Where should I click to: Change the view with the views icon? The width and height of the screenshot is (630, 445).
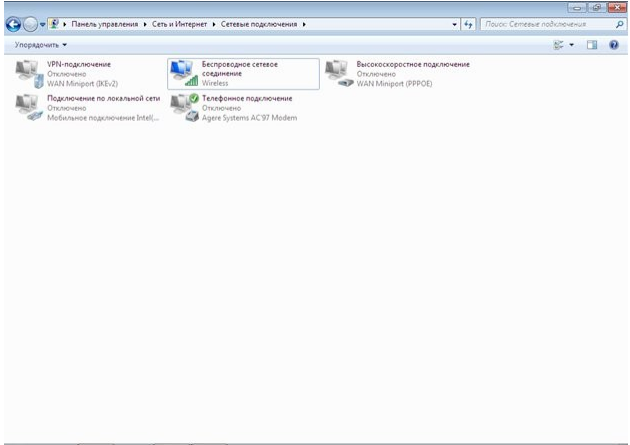click(x=558, y=45)
